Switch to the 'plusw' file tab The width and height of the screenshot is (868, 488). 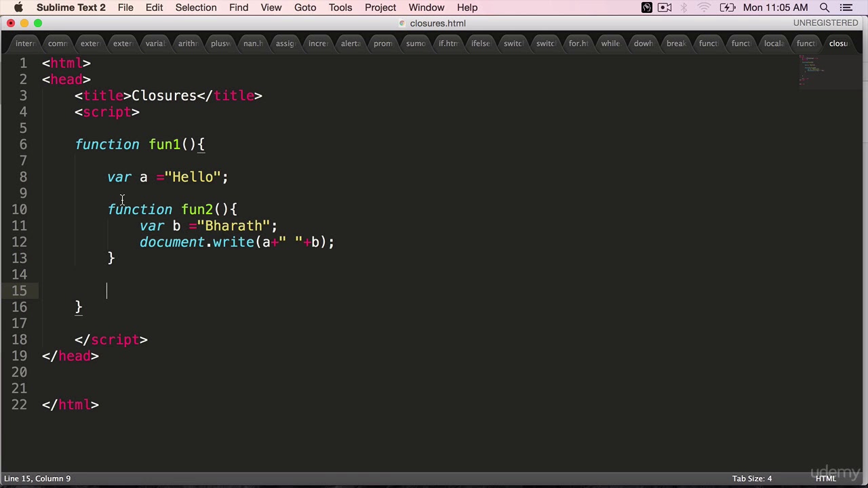click(x=220, y=43)
